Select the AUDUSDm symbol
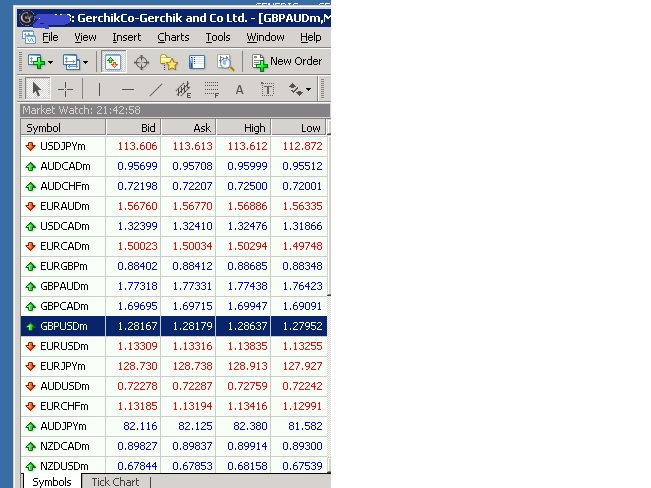Viewport: 651px width, 488px height. click(65, 386)
